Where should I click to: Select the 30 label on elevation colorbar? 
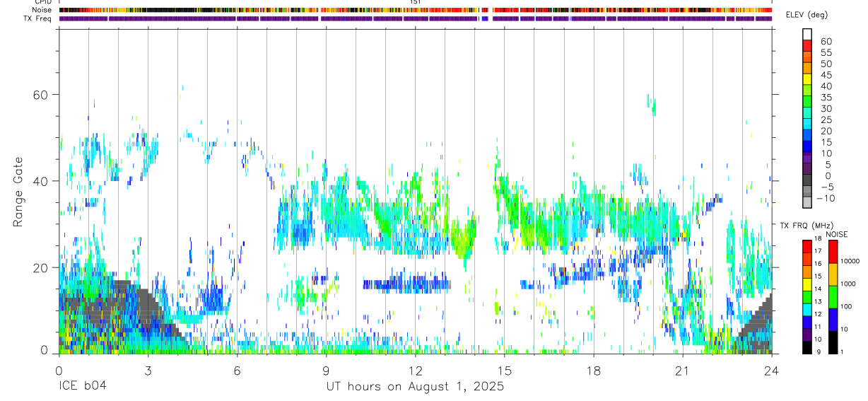(x=826, y=109)
